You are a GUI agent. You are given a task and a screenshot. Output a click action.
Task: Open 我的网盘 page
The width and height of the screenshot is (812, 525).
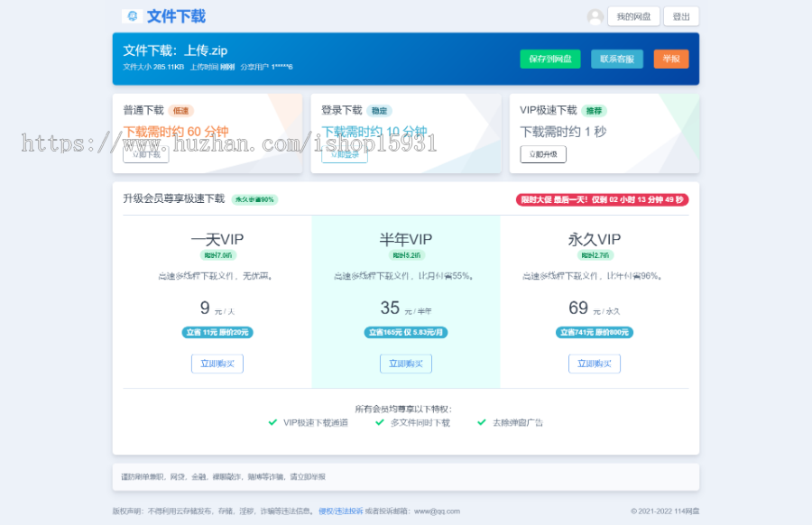(633, 16)
